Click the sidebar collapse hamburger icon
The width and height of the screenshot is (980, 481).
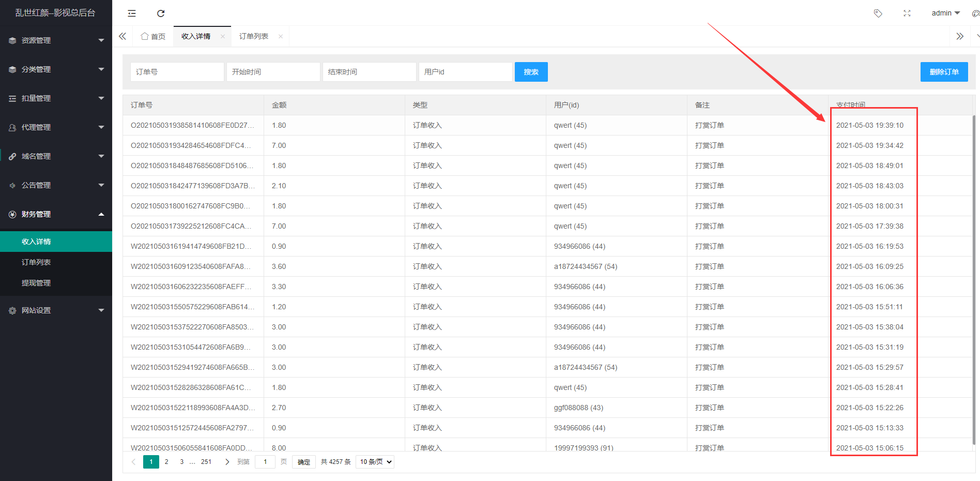tap(132, 13)
